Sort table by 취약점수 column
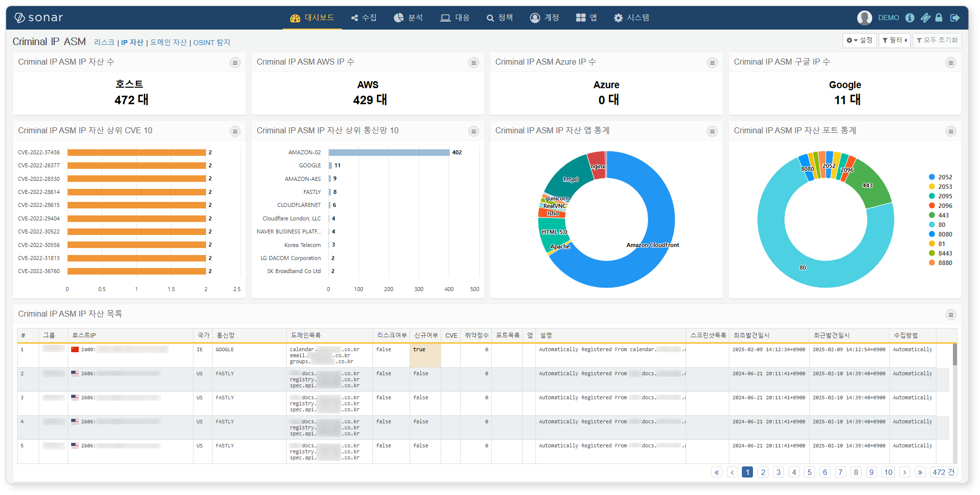 pyautogui.click(x=476, y=335)
